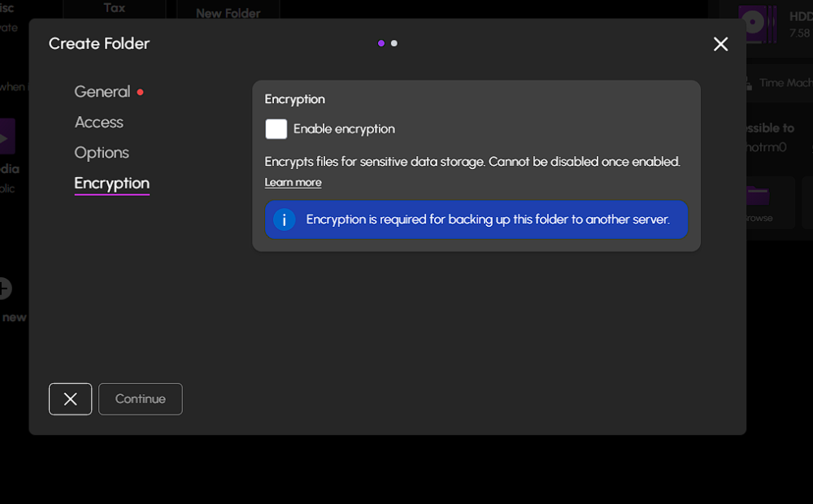Go to the Options section
Screen dimensions: 813x504
102,153
